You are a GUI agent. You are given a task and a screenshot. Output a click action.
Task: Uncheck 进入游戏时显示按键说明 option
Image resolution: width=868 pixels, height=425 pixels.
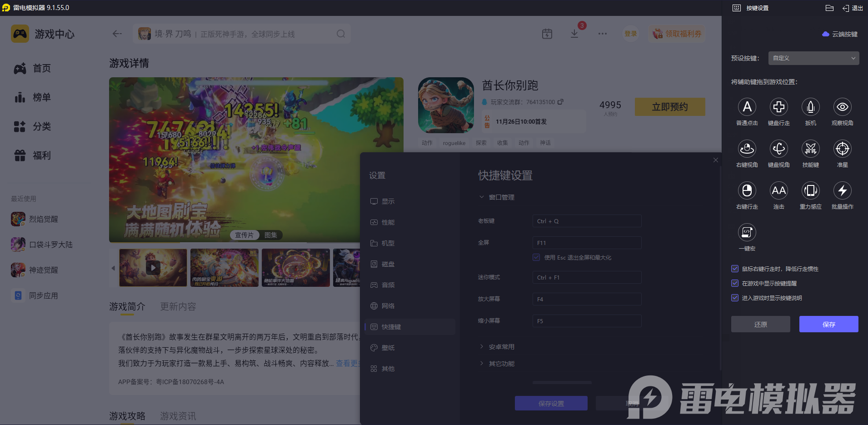pos(735,298)
